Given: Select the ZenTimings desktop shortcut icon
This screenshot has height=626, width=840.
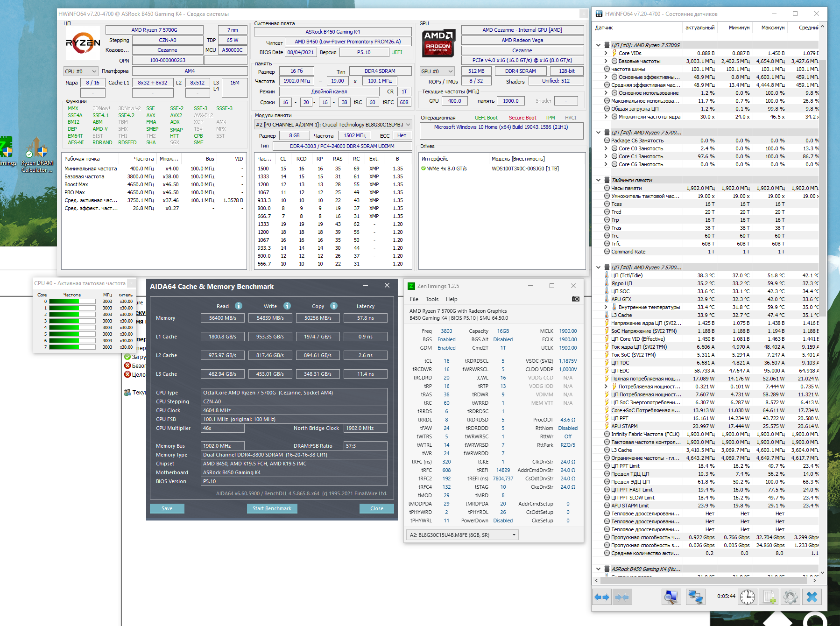Looking at the screenshot, I should click(x=7, y=151).
